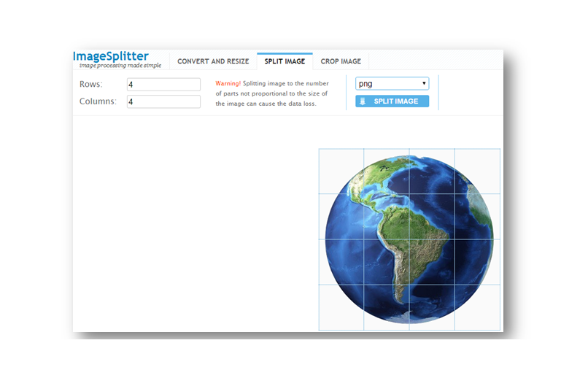588x378 pixels.
Task: Click the Columns: label
Action: (98, 101)
